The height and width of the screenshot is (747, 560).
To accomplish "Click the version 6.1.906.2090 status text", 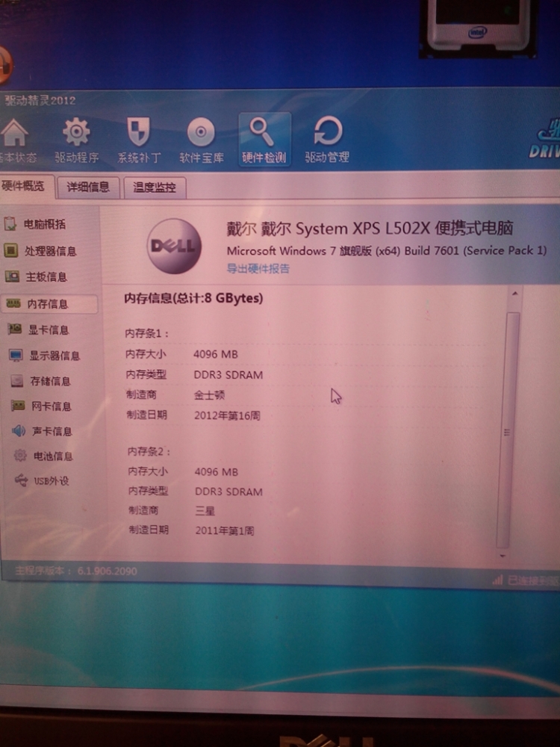I will point(76,571).
